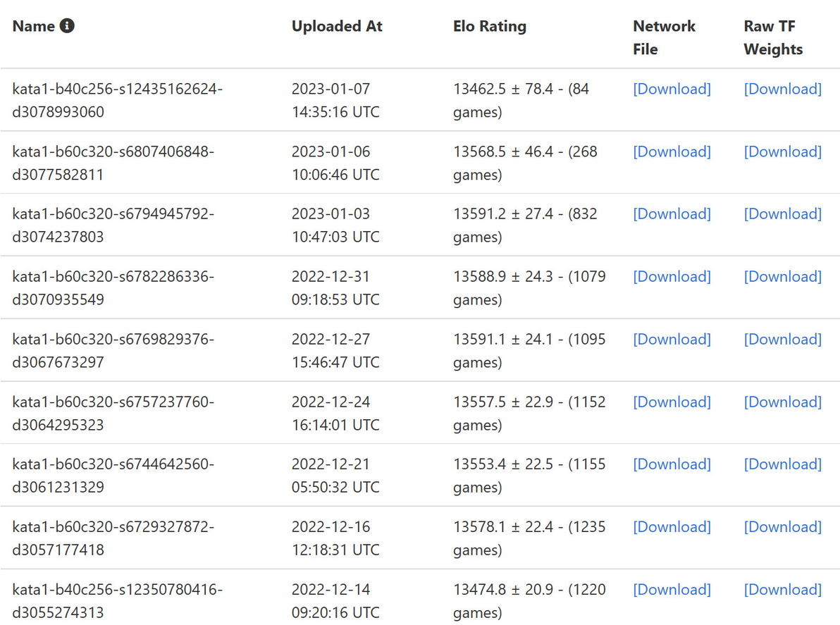Download network file for kata1-b60c320-s6782286336
The height and width of the screenshot is (625, 840).
point(672,276)
